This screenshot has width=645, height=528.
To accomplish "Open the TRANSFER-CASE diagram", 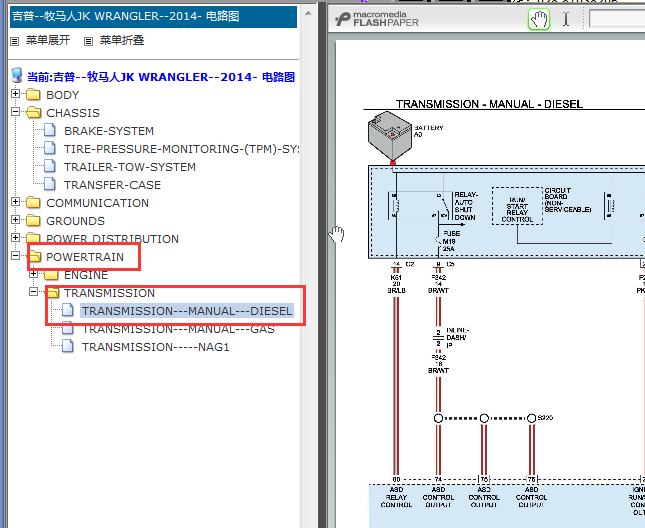I will 112,185.
